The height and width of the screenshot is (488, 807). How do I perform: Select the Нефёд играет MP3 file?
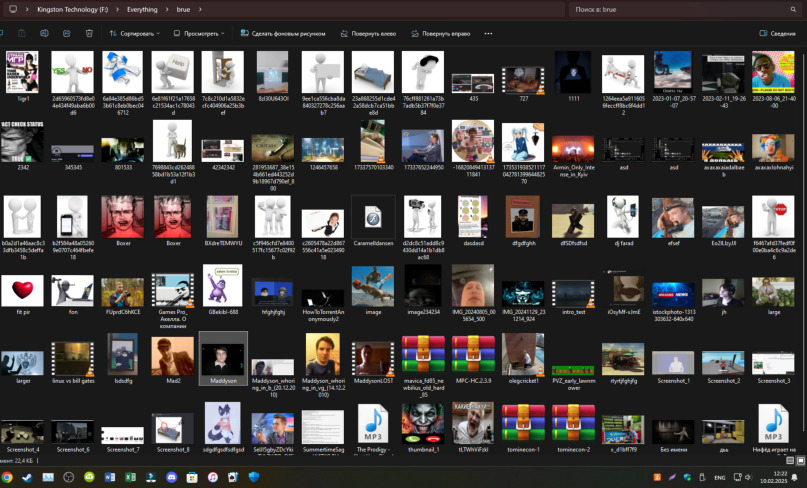point(773,428)
